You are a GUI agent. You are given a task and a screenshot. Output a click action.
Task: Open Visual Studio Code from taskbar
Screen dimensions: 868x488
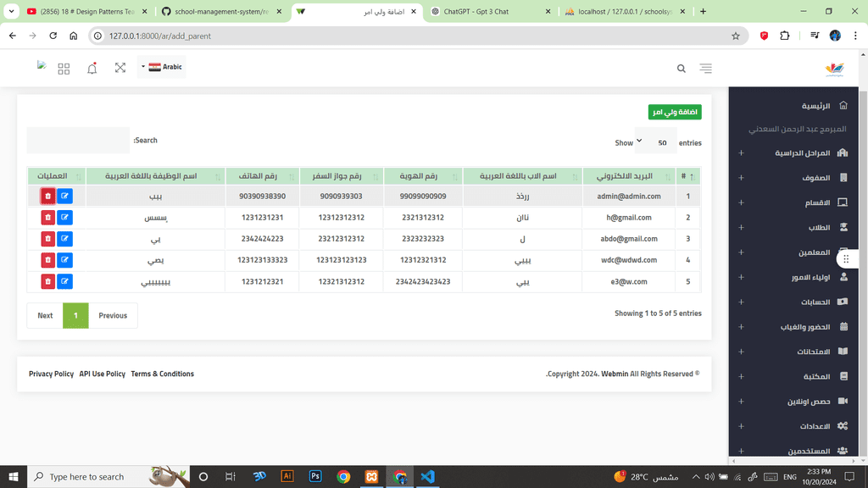[x=427, y=476]
